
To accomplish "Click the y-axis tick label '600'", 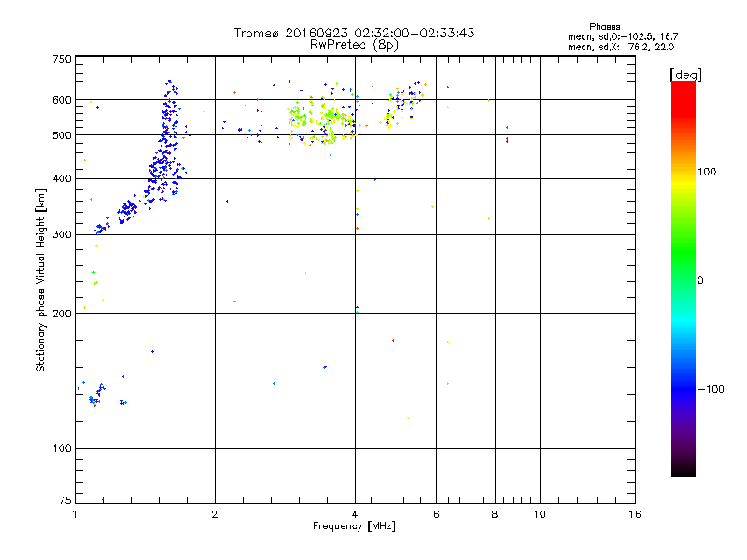I will [62, 100].
